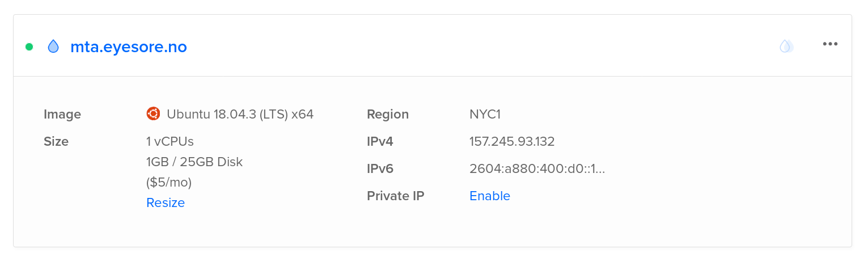Viewport: 868px width, 266px height.
Task: Click the ($5/mo) price text
Action: pyautogui.click(x=169, y=183)
